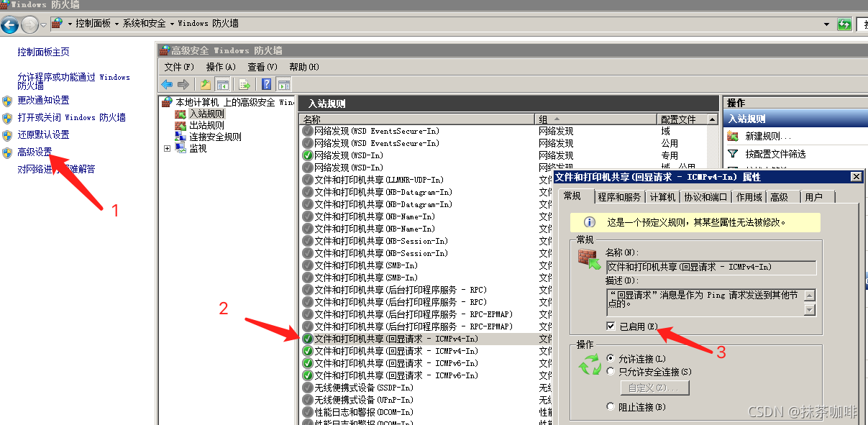Open 打开或关闭 Windows 防火墙 link
868x425 pixels.
[x=72, y=118]
